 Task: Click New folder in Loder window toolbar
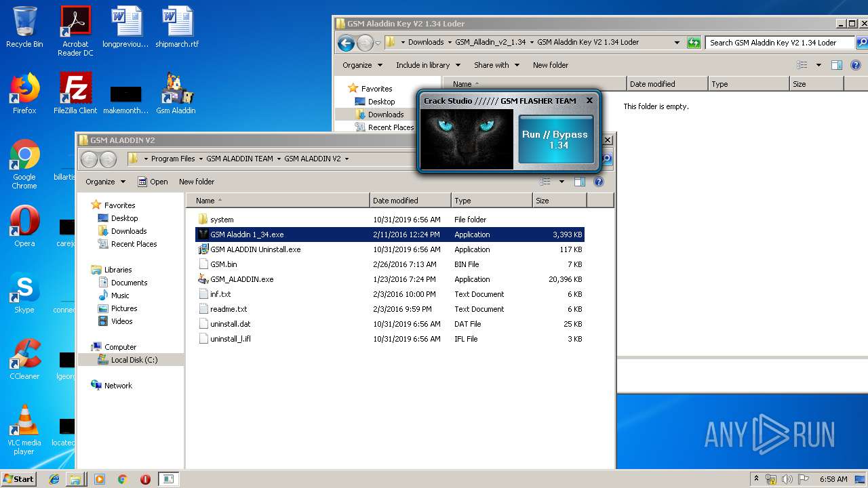coord(551,65)
